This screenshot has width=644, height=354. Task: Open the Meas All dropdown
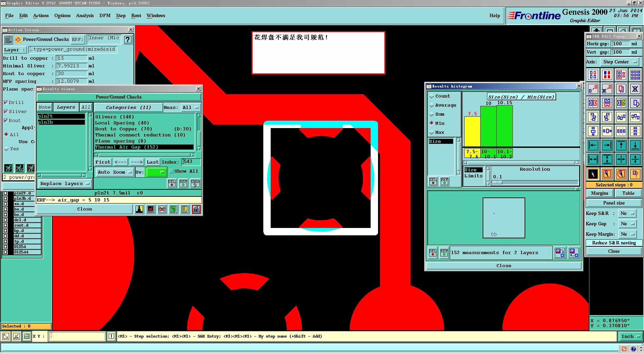(190, 108)
